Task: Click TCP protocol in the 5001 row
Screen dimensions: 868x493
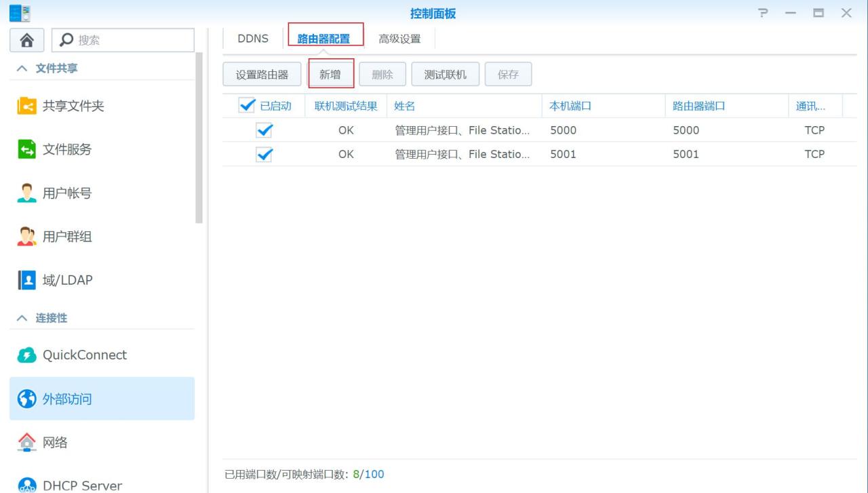Action: point(814,154)
